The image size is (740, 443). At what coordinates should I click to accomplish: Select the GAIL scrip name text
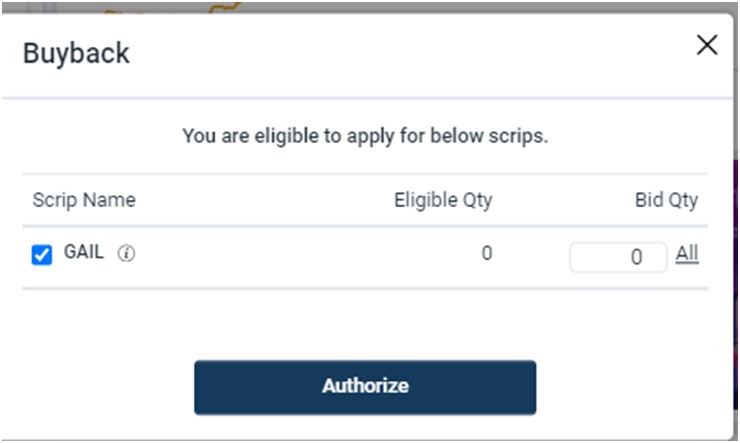click(84, 252)
